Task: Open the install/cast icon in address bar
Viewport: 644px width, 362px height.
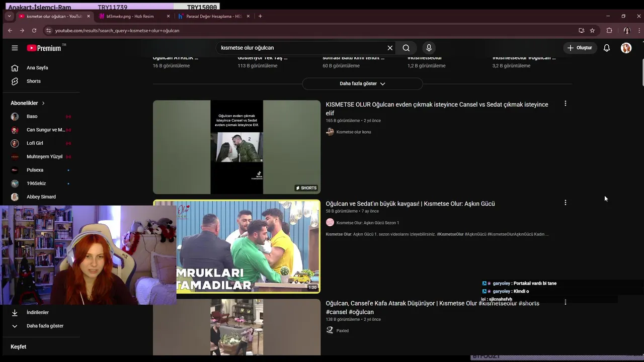Action: (581, 31)
